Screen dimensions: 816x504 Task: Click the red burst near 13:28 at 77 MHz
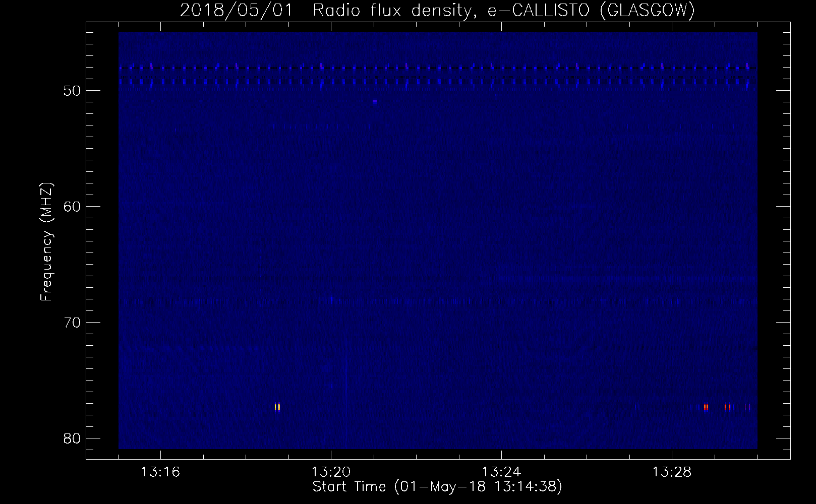tap(706, 407)
